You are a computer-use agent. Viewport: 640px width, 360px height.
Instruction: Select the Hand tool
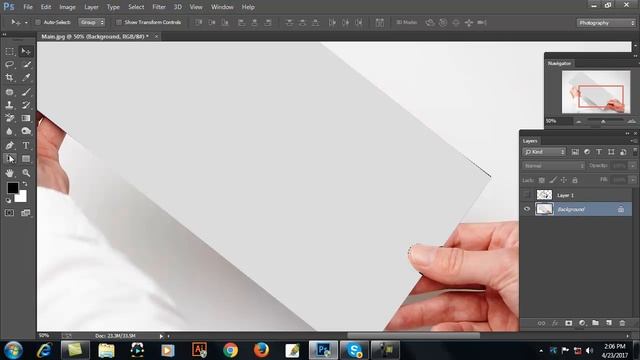click(x=9, y=173)
